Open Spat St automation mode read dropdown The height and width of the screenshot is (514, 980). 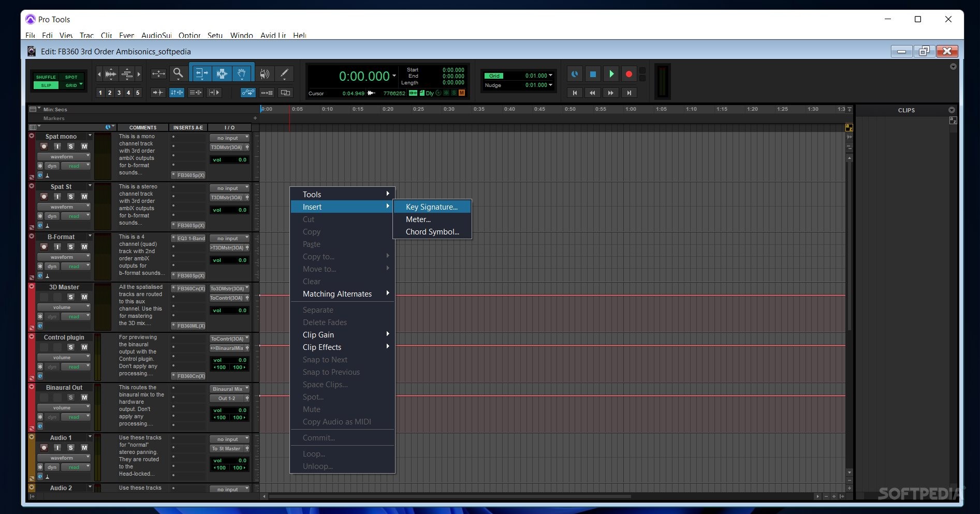pos(76,216)
